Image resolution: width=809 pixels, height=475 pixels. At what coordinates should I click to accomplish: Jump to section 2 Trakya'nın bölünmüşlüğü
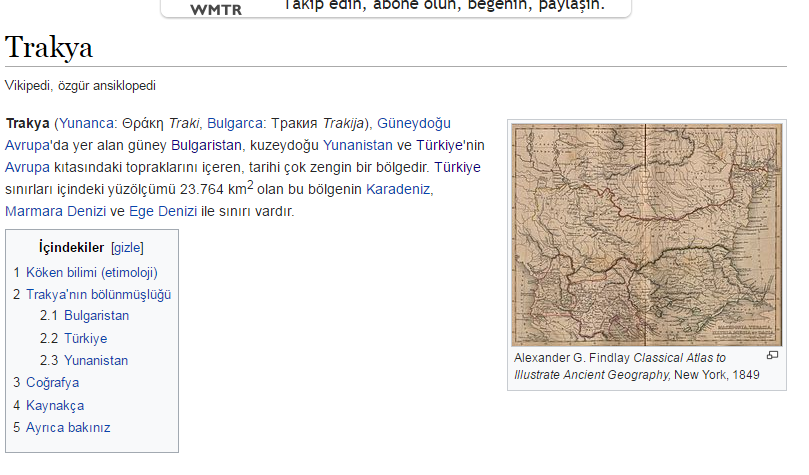point(92,295)
